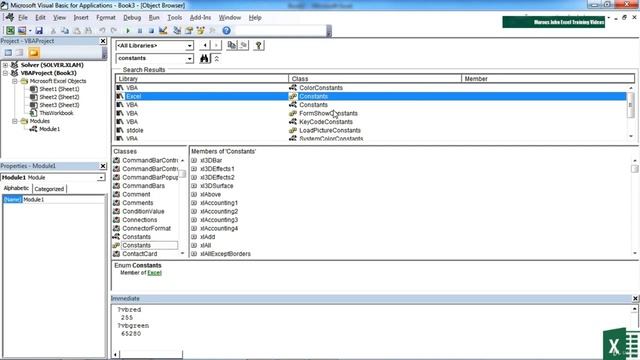Click the Find binoculars toolbar icon
The image size is (640, 360).
[88, 31]
